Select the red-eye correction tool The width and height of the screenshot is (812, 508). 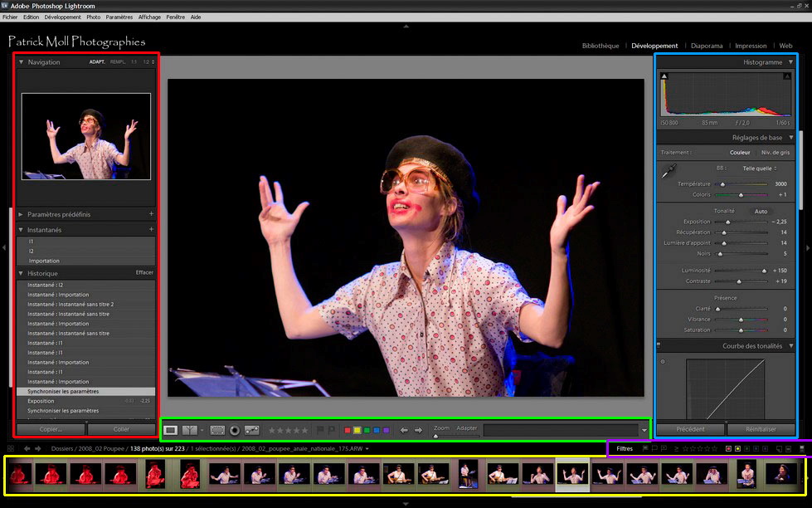click(235, 430)
